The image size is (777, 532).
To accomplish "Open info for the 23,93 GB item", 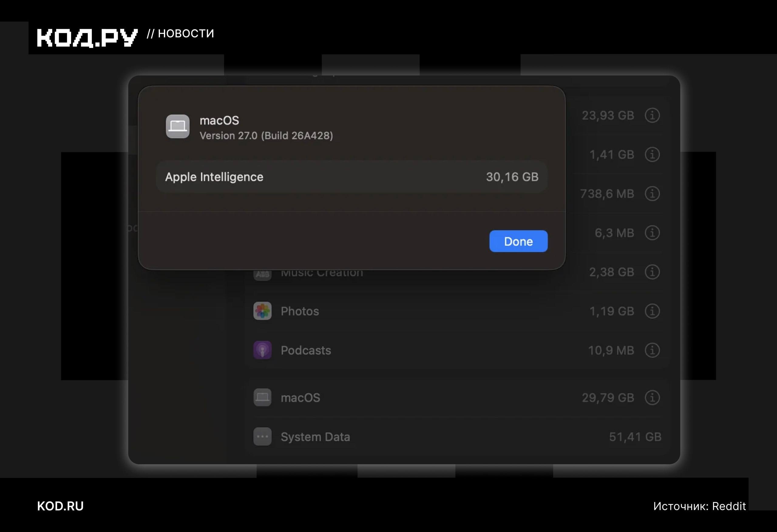I will pos(652,115).
